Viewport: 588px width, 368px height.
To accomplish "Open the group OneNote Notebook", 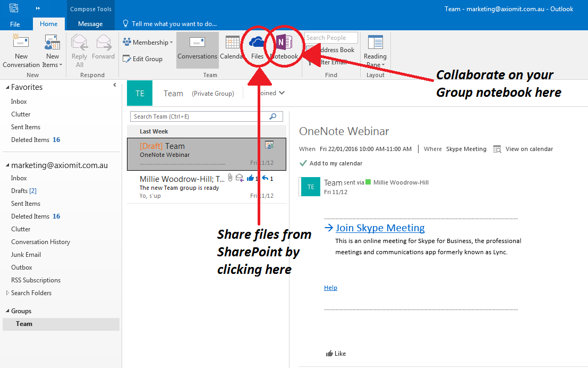I will 284,48.
